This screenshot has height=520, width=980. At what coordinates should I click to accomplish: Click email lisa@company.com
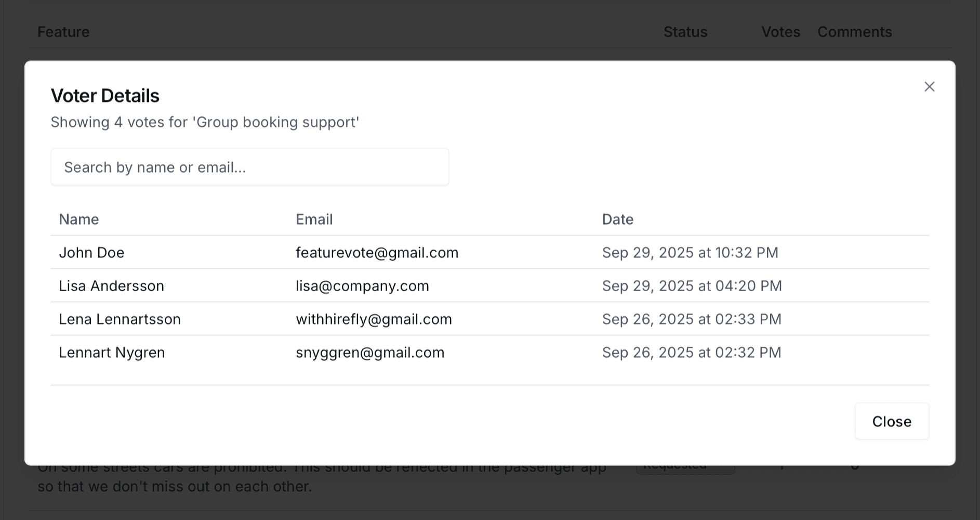(x=363, y=286)
